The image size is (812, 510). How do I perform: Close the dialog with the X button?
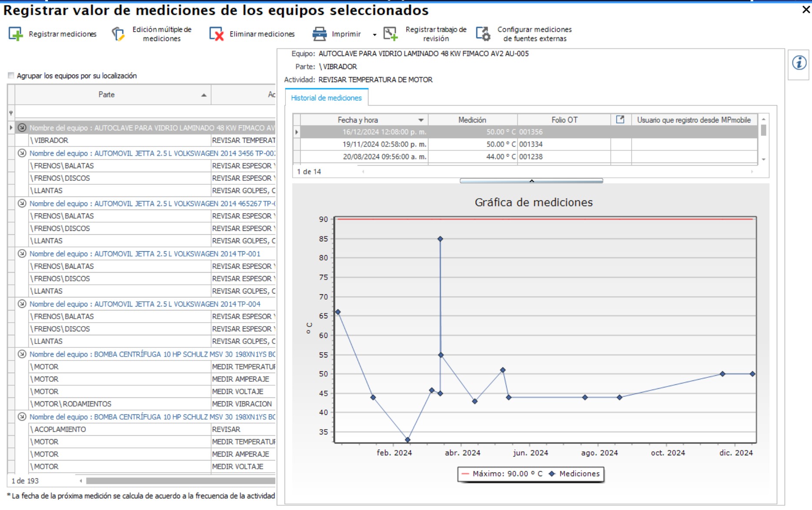[x=806, y=10]
